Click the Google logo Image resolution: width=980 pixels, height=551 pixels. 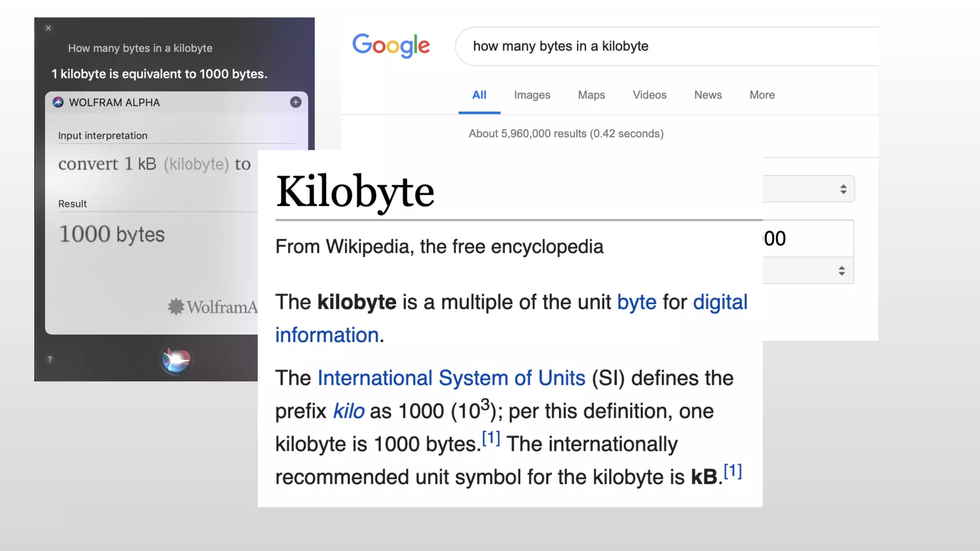coord(391,46)
